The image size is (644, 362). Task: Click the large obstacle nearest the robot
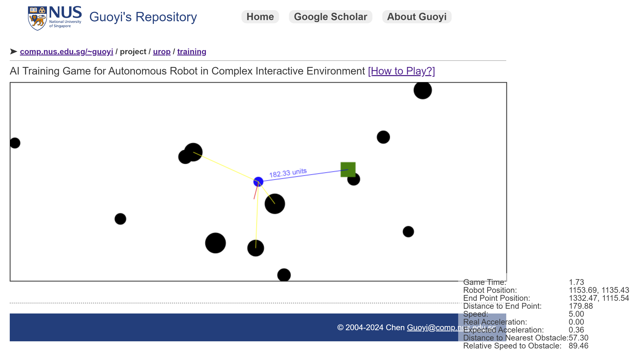tap(275, 204)
